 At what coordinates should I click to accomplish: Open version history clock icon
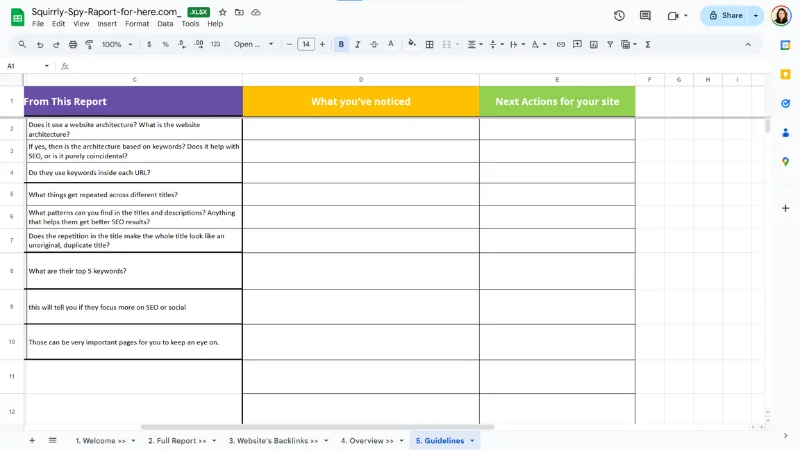click(x=619, y=16)
